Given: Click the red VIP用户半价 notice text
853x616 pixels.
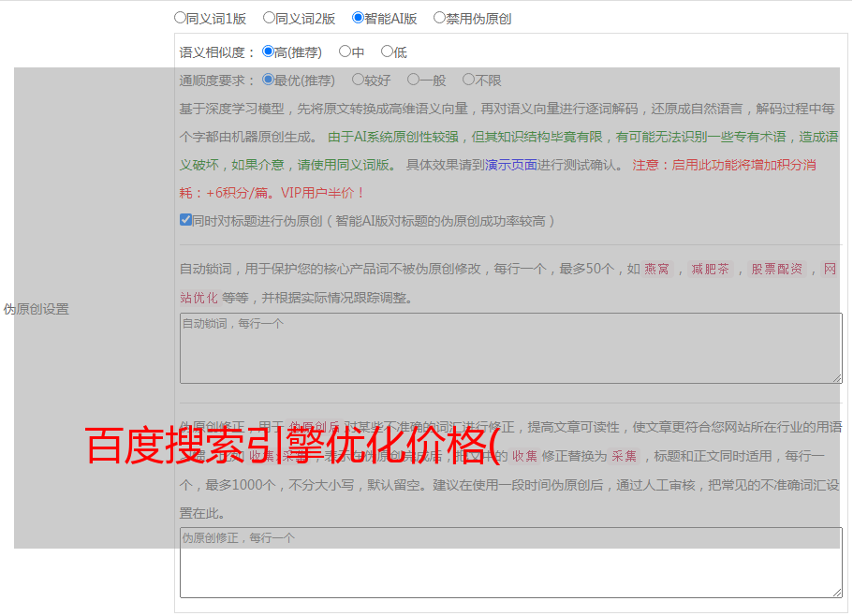Looking at the screenshot, I should pos(322,193).
